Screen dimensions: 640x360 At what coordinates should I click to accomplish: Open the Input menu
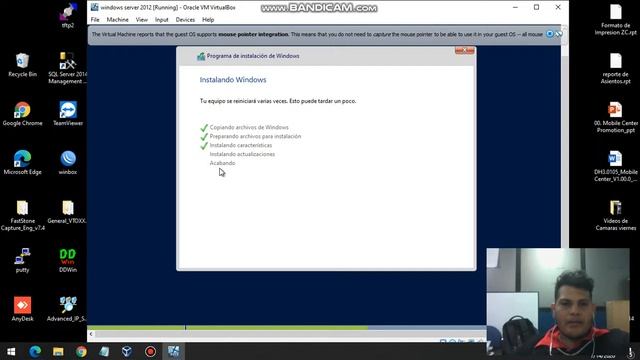pos(162,20)
